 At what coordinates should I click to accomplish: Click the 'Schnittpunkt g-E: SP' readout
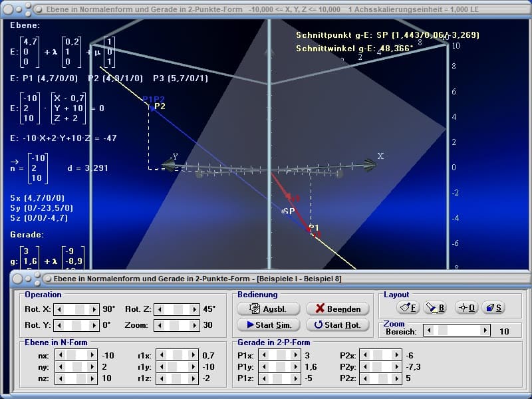388,35
